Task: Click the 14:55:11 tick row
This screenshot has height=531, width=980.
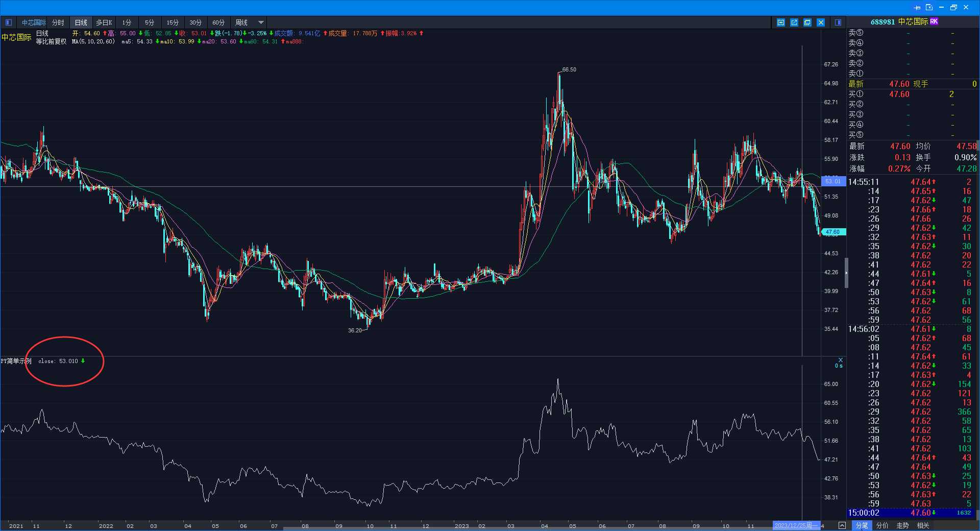Action: (913, 182)
